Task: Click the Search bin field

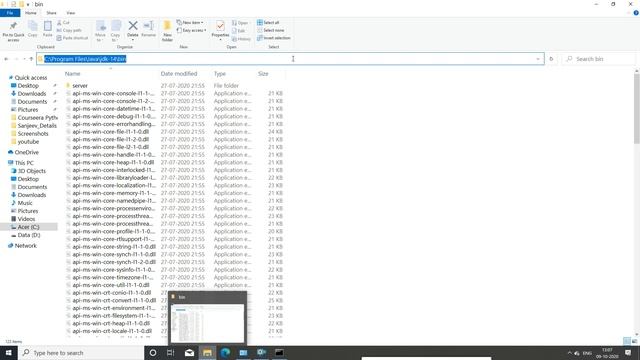Action: click(599, 59)
